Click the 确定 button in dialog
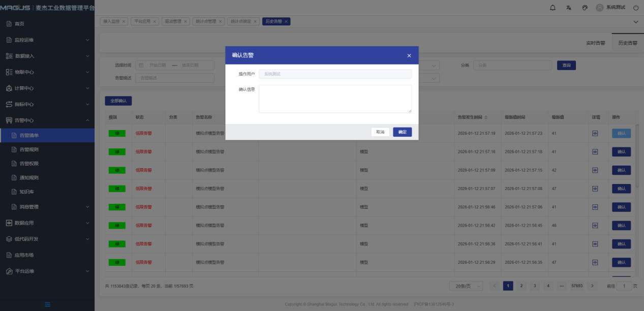 [402, 132]
